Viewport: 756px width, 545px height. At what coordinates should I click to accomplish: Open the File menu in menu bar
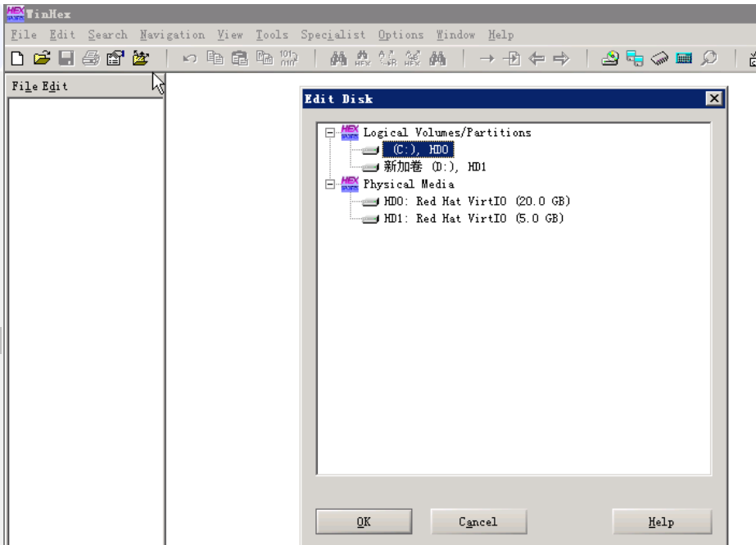pos(24,34)
